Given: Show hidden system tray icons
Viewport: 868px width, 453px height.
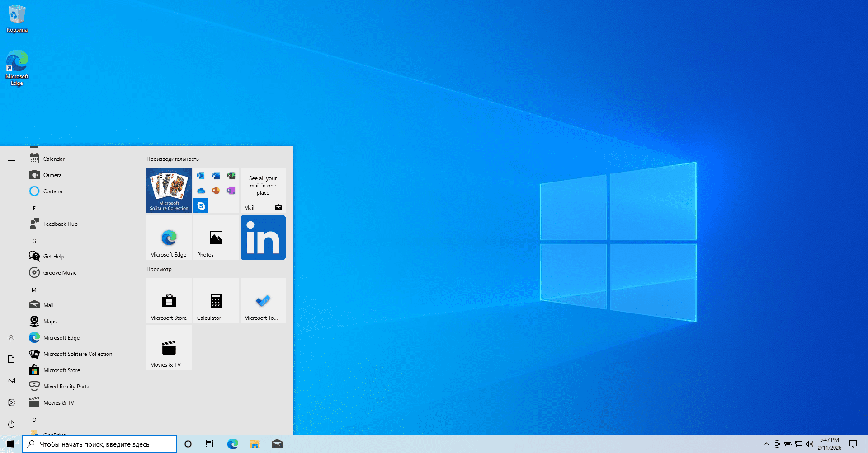Looking at the screenshot, I should (x=766, y=444).
